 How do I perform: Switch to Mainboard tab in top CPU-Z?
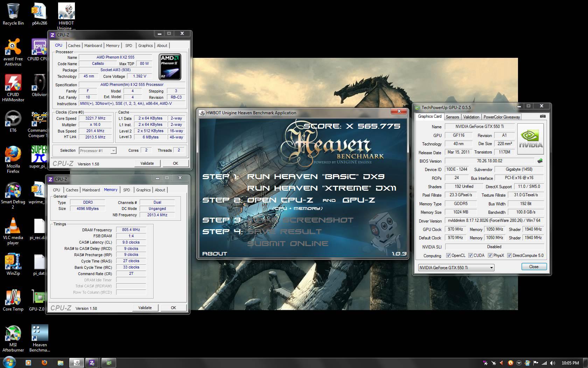(x=93, y=46)
